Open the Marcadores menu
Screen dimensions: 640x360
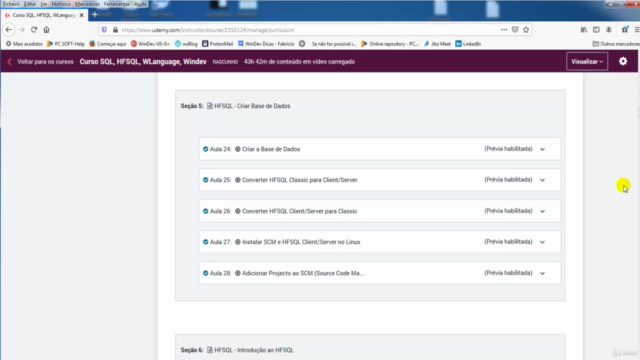click(87, 4)
